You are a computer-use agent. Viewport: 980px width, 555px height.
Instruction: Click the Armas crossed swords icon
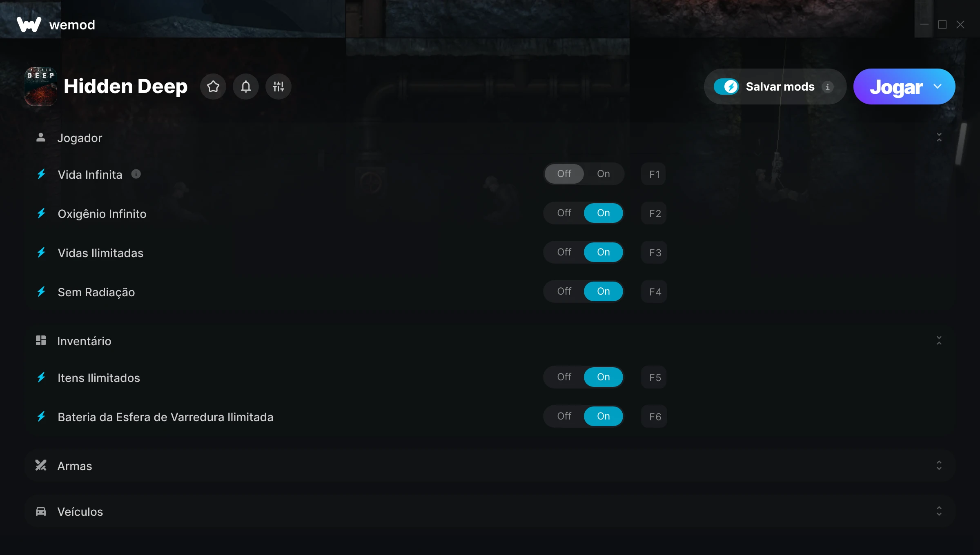41,465
